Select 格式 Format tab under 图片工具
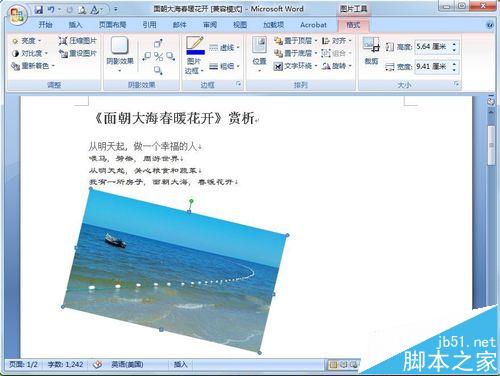 [x=353, y=25]
